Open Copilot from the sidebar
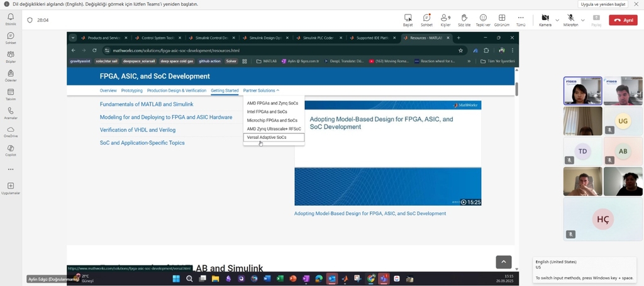 tap(11, 150)
